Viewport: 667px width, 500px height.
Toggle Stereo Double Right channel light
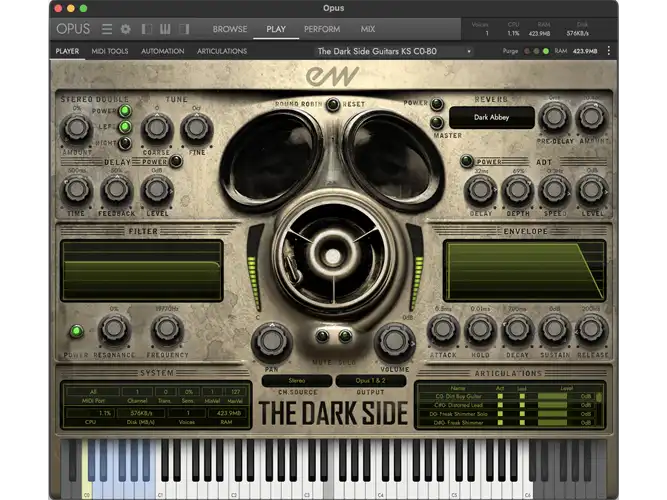click(x=125, y=143)
